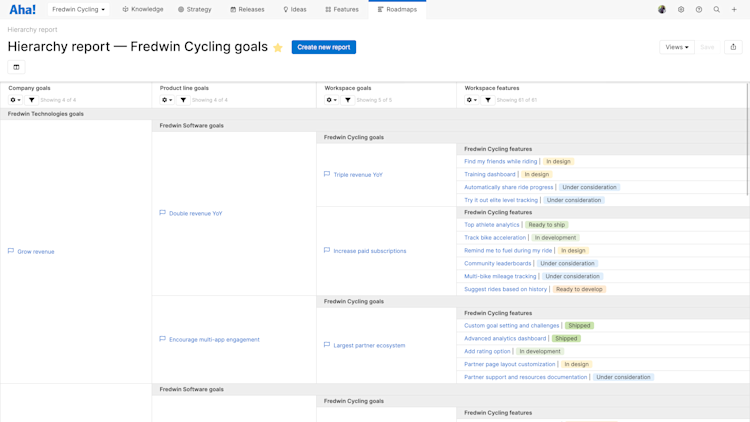This screenshot has width=750, height=422.
Task: Open Try it out elite level tracking
Action: tap(501, 200)
